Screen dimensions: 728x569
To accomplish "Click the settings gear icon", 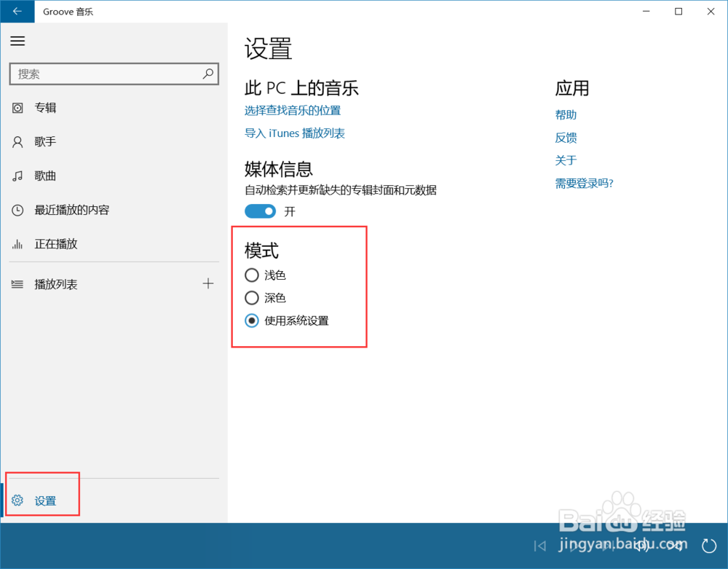I will pos(17,501).
